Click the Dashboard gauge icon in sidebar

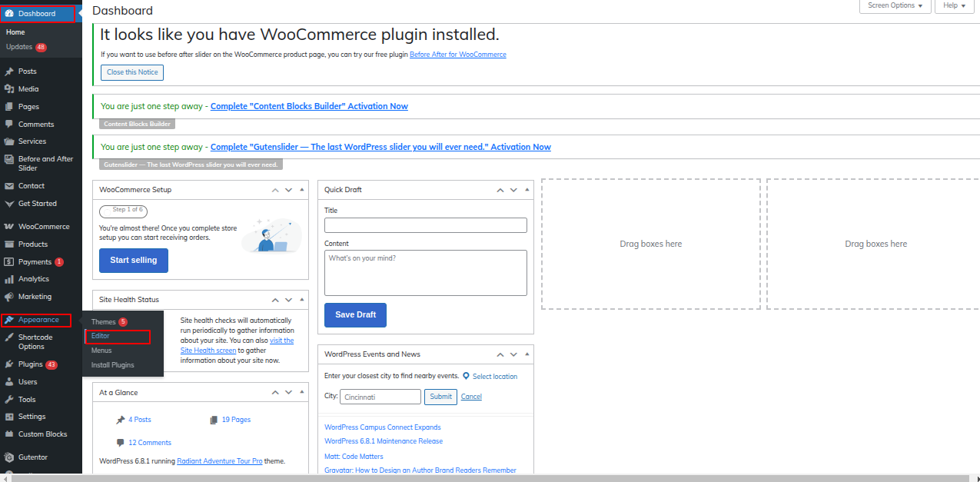click(x=9, y=14)
